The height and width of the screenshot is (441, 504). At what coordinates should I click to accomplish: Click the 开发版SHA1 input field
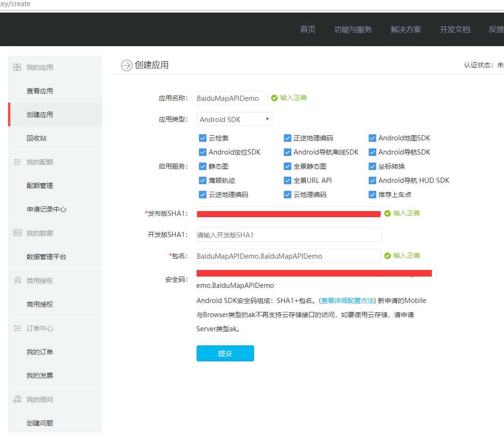click(289, 235)
